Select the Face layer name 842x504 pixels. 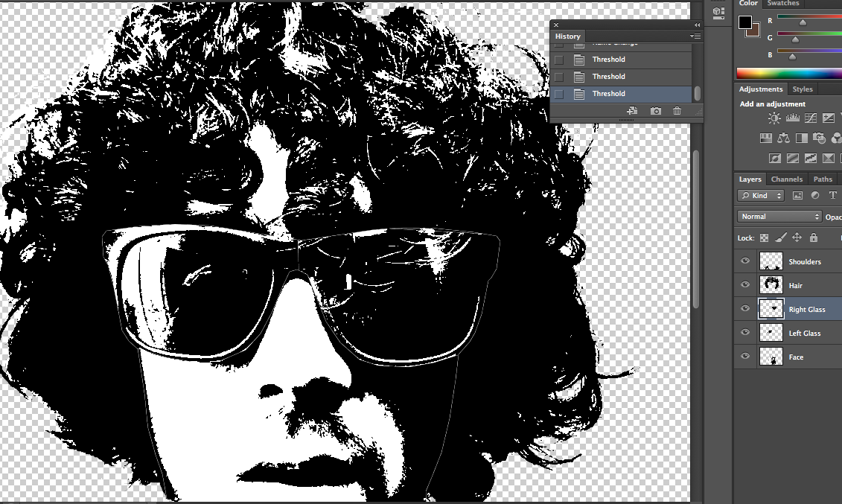point(796,357)
